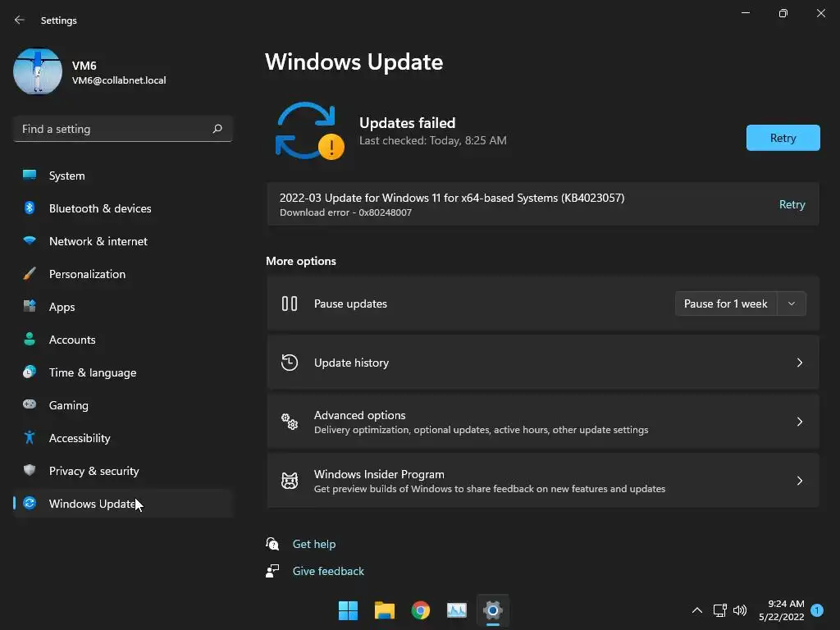
Task: Click Last checked: Today, 8:25 AM text
Action: click(433, 140)
